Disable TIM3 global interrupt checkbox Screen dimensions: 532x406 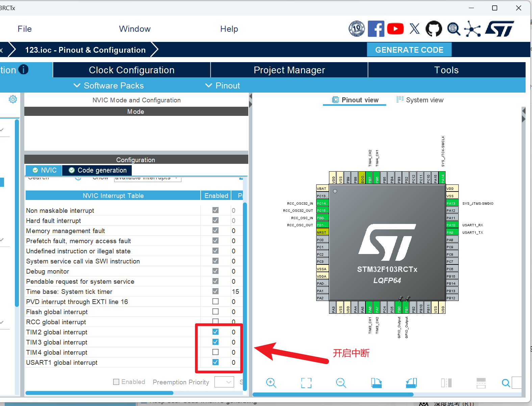coord(216,342)
